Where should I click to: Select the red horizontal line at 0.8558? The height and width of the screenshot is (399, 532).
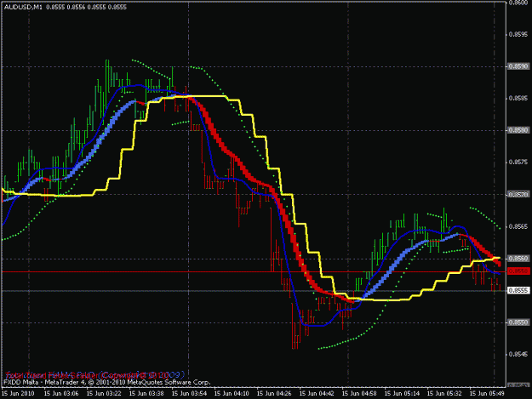254,271
